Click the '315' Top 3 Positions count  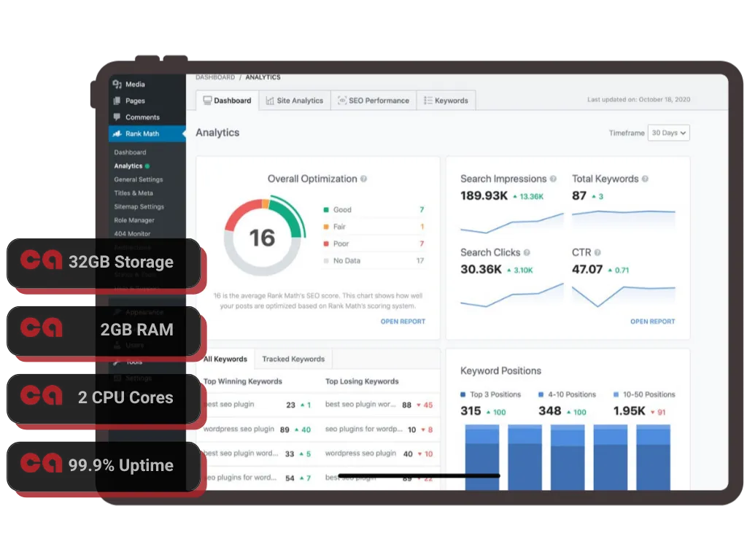(471, 411)
